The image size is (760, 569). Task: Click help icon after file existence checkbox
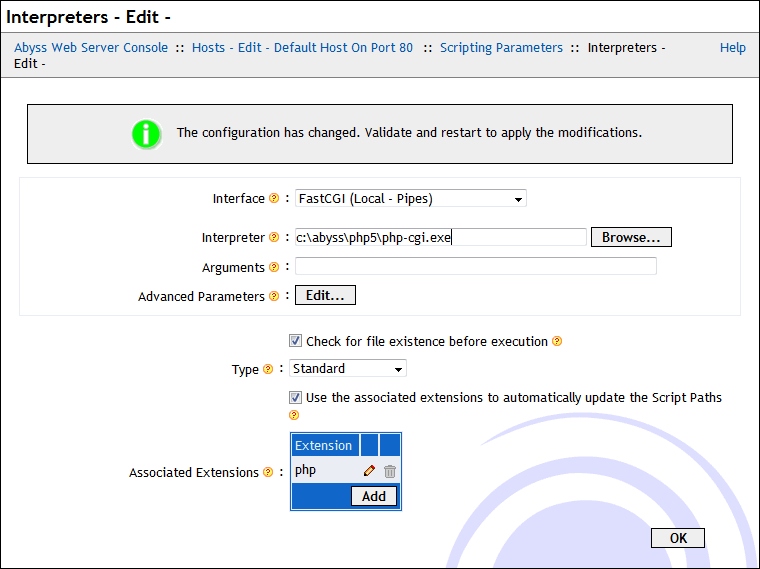click(557, 342)
